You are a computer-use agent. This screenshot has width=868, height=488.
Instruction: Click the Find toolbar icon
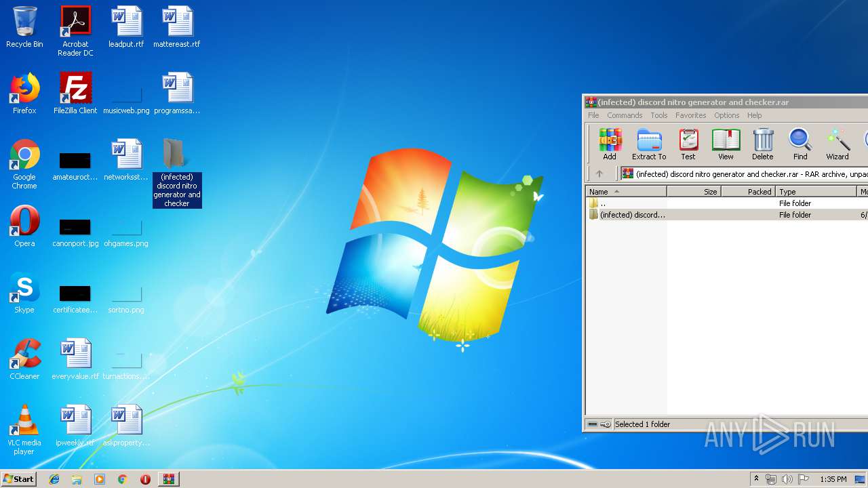(x=800, y=144)
